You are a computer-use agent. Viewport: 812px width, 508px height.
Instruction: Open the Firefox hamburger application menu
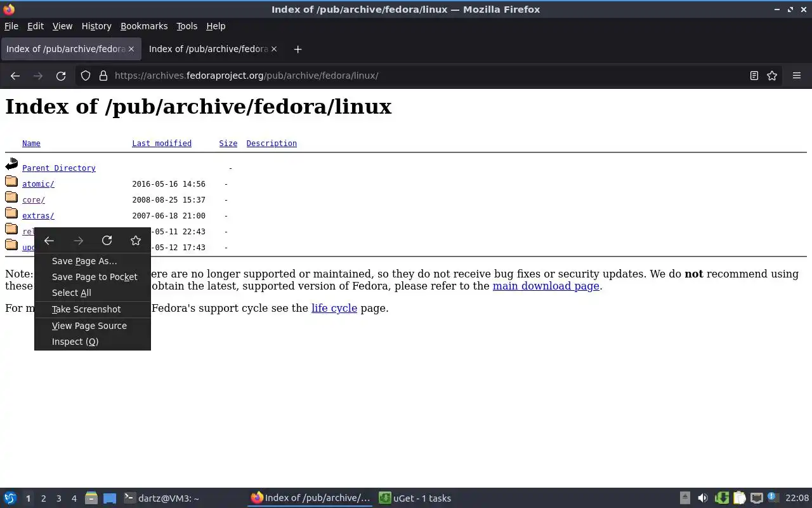tap(797, 76)
